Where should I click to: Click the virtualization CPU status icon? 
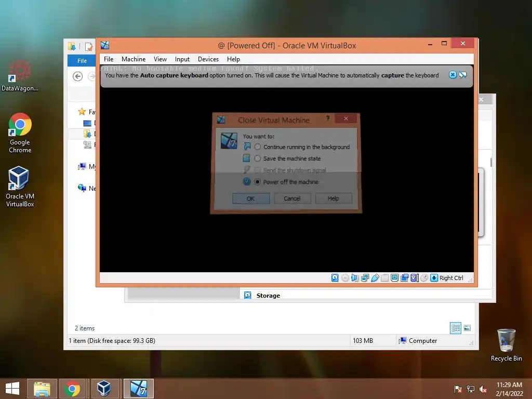415,278
